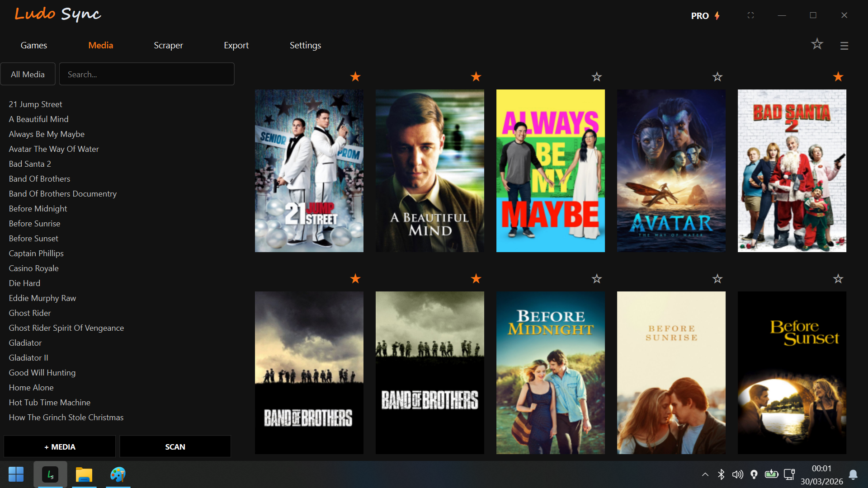
Task: Click the PRO lightning bolt icon
Action: point(717,16)
